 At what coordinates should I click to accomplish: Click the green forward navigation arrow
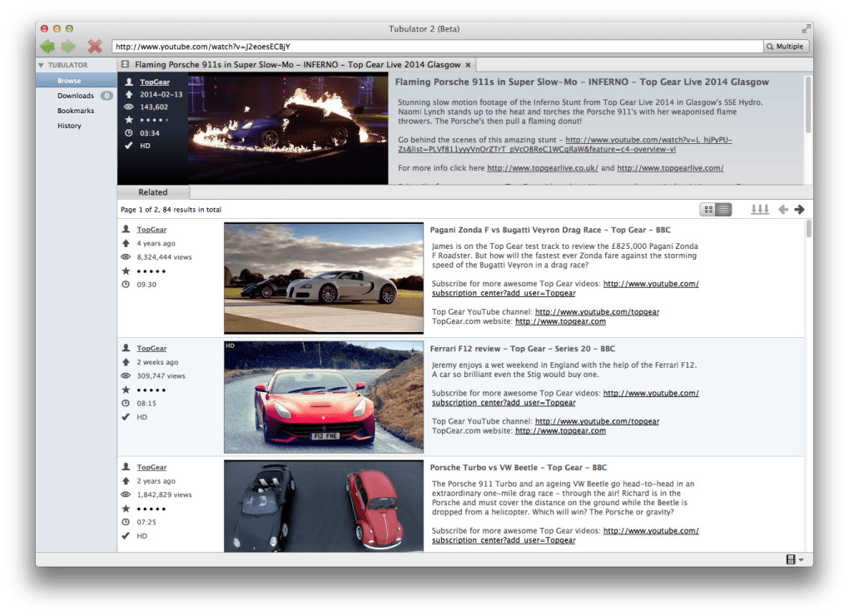point(68,47)
